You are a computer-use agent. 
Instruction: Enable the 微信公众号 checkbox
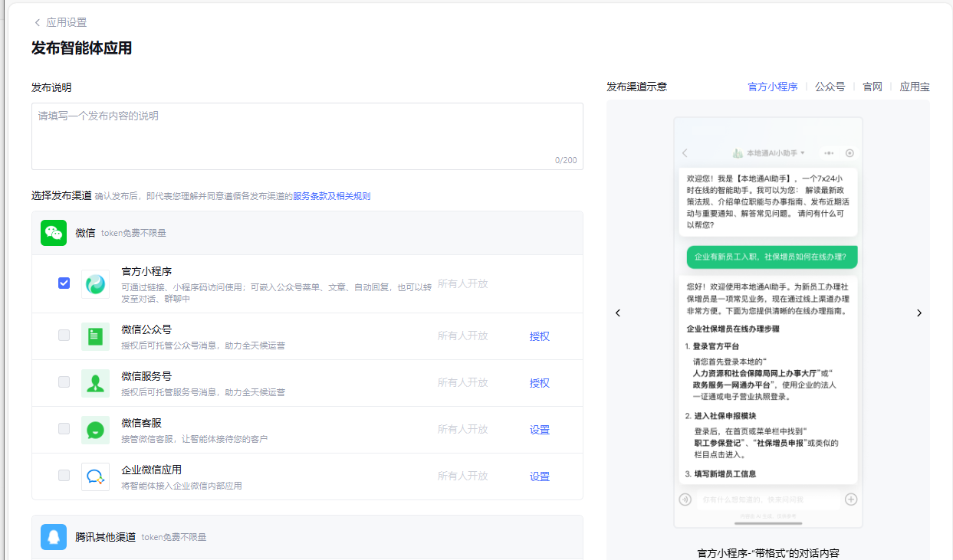(64, 336)
